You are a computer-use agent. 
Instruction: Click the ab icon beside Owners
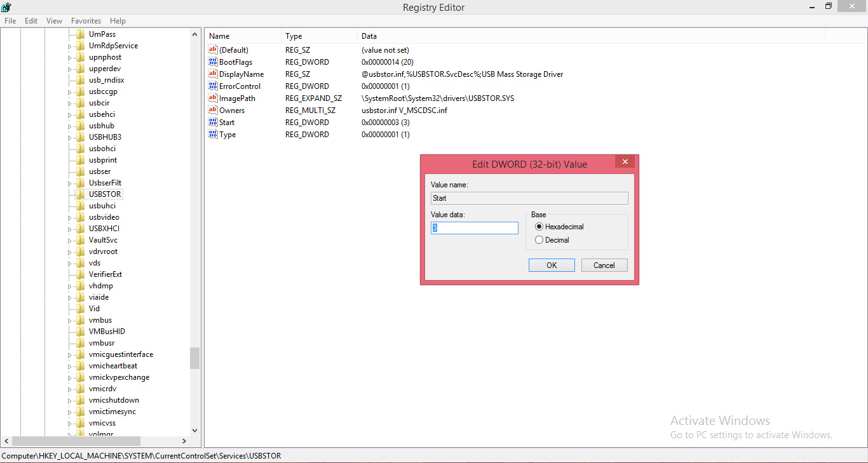coord(213,110)
